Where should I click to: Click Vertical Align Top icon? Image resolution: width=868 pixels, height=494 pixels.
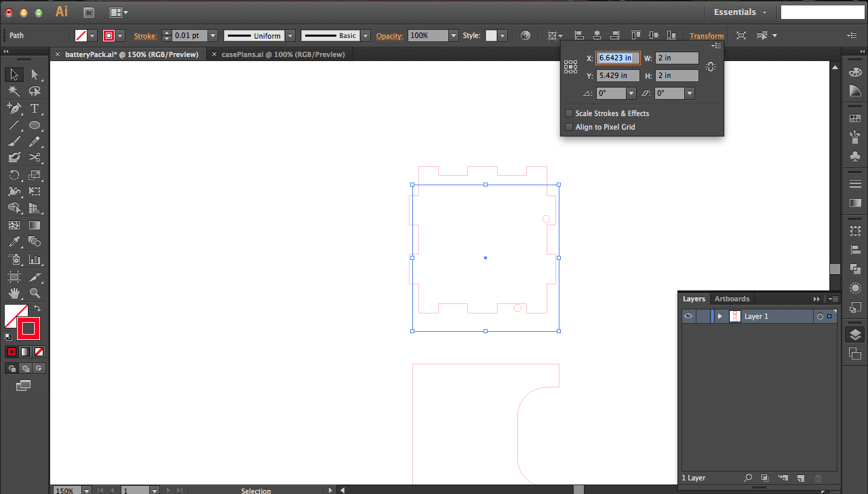pyautogui.click(x=635, y=35)
